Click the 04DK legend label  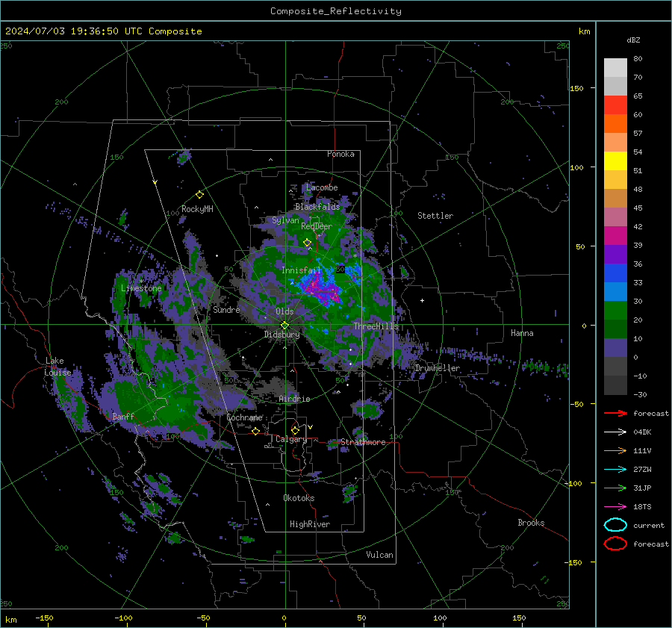[x=642, y=432]
